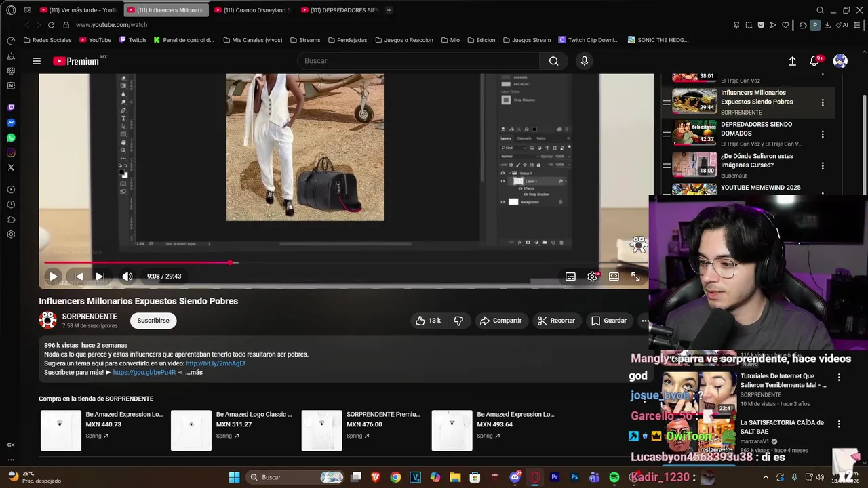Open the Edicion bookmarks folder
This screenshot has height=488, width=868.
tap(481, 40)
